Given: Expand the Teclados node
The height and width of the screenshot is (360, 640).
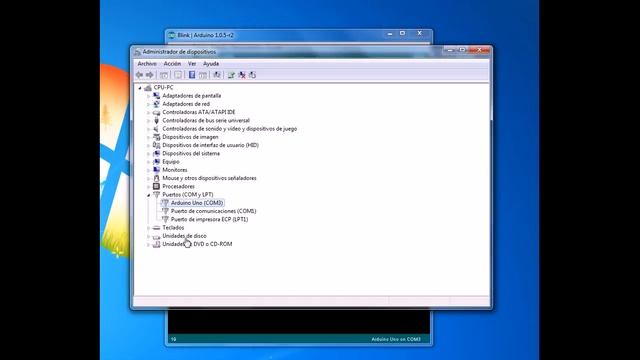Looking at the screenshot, I should 148,228.
